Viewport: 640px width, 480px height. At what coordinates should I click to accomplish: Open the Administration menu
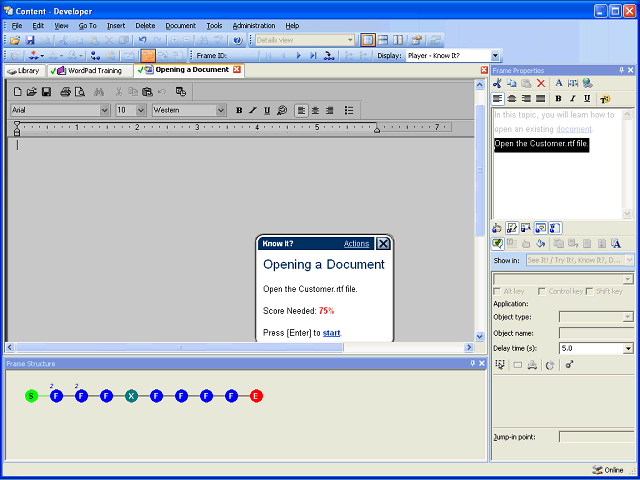253,25
